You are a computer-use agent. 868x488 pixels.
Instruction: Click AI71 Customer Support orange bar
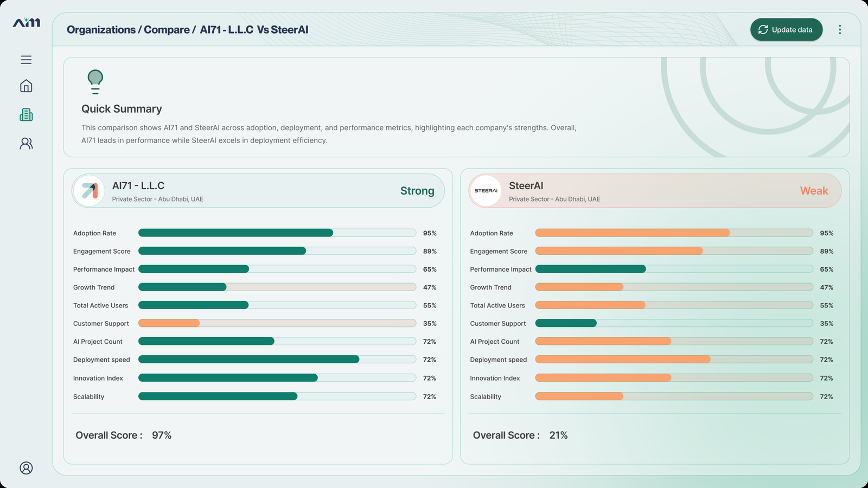pyautogui.click(x=169, y=323)
